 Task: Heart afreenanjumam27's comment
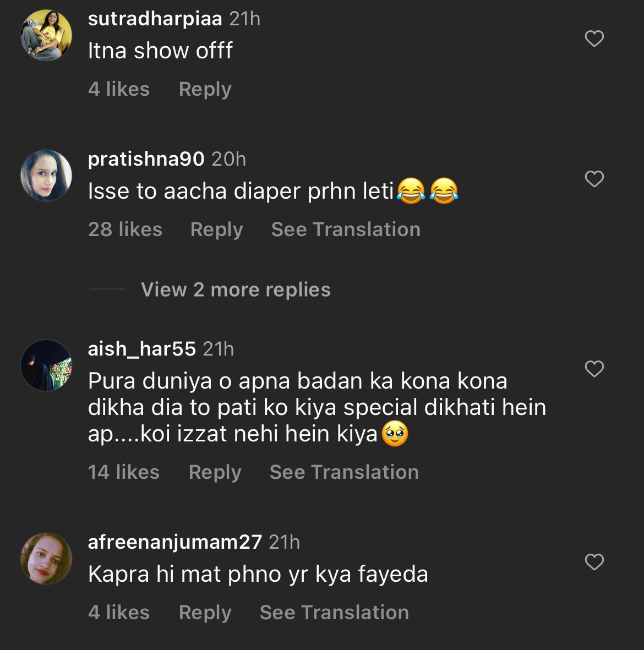click(594, 562)
